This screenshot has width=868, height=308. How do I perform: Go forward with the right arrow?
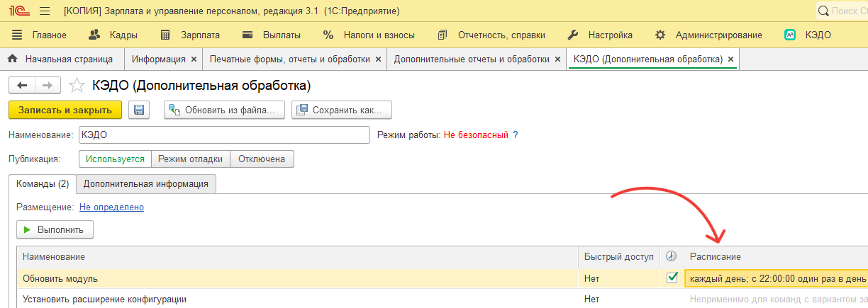pyautogui.click(x=47, y=86)
